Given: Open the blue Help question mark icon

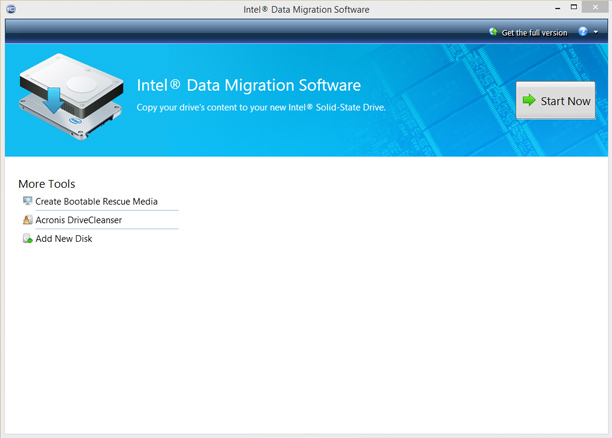Looking at the screenshot, I should pos(583,32).
